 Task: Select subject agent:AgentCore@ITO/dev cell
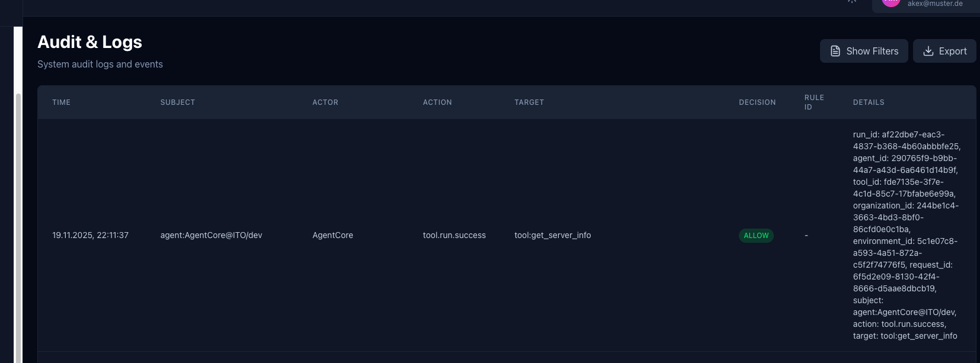point(211,235)
